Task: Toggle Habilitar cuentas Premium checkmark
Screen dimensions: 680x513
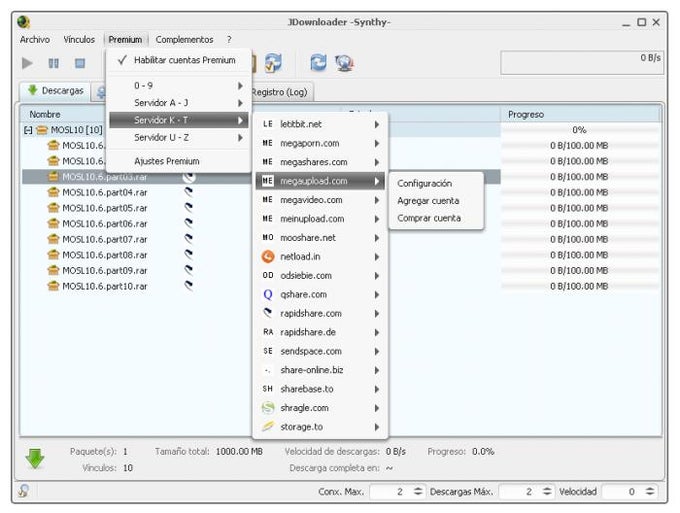Action: (x=122, y=60)
